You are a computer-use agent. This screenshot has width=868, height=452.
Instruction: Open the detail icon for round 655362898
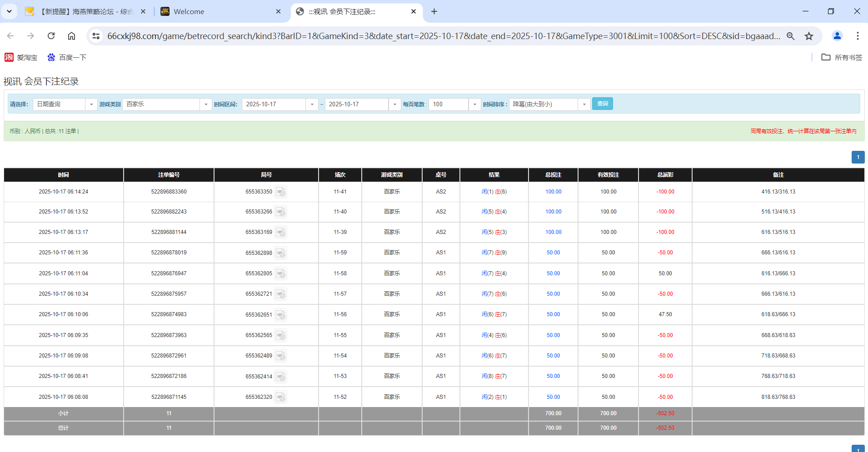(x=281, y=253)
